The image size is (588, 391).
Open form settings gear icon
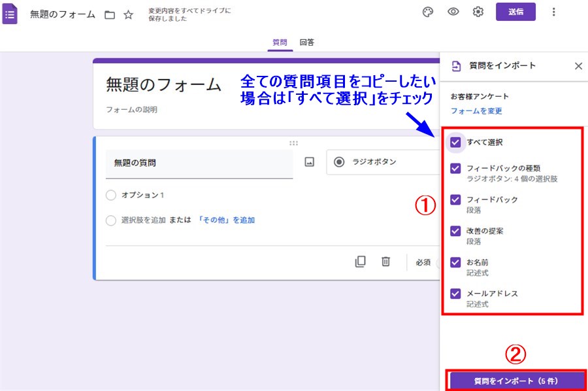click(478, 12)
